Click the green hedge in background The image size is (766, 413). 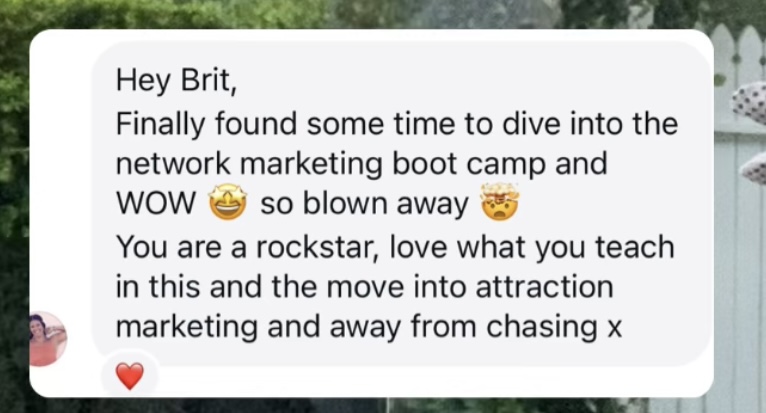pyautogui.click(x=15, y=196)
